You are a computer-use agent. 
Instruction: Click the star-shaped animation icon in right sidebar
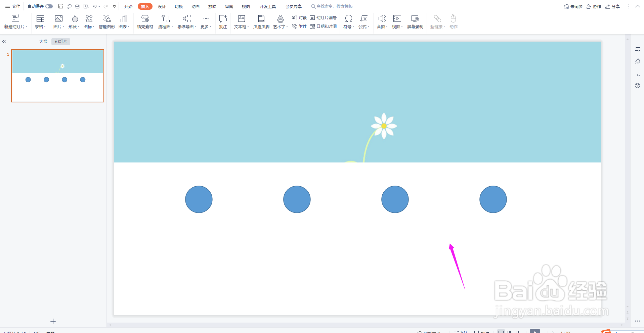[638, 61]
